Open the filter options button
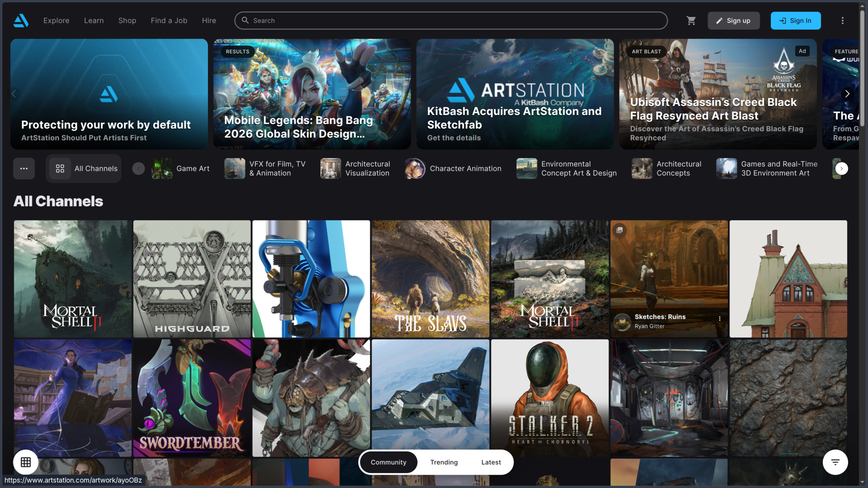868x488 pixels. (835, 462)
